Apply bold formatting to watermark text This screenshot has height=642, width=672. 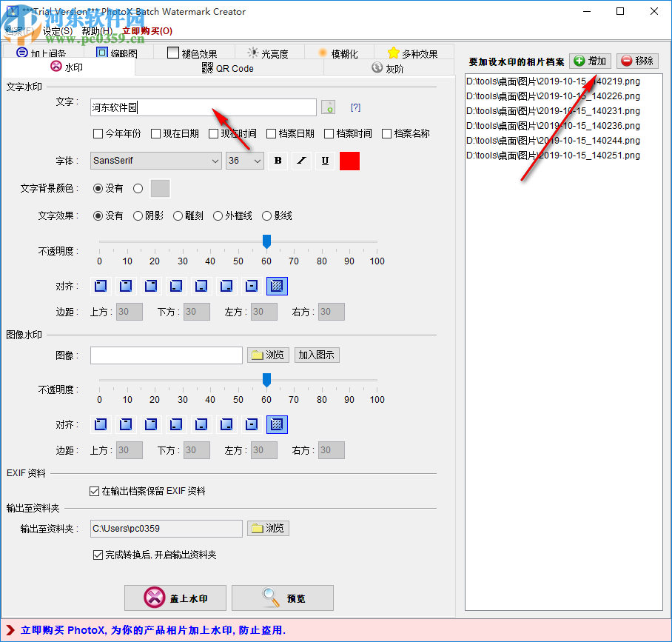click(278, 161)
